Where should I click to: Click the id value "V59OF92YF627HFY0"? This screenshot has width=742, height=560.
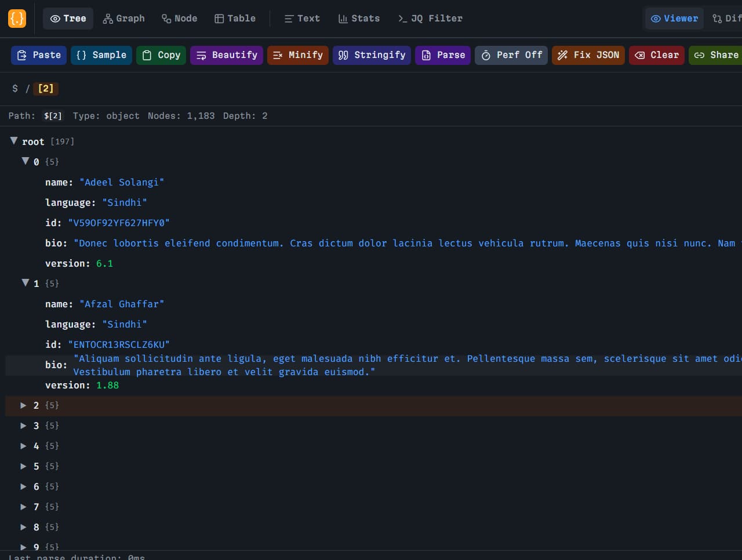coord(119,223)
